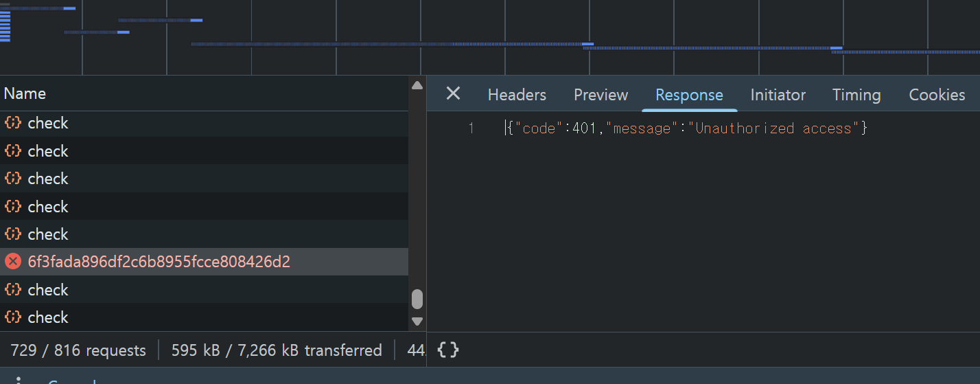Click the request list scroll up arrow
Screen dimensions: 980x384
click(417, 86)
